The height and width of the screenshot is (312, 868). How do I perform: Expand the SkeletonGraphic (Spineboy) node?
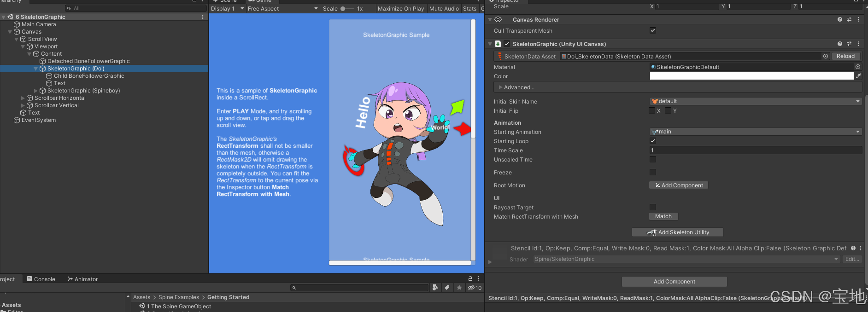pos(36,91)
